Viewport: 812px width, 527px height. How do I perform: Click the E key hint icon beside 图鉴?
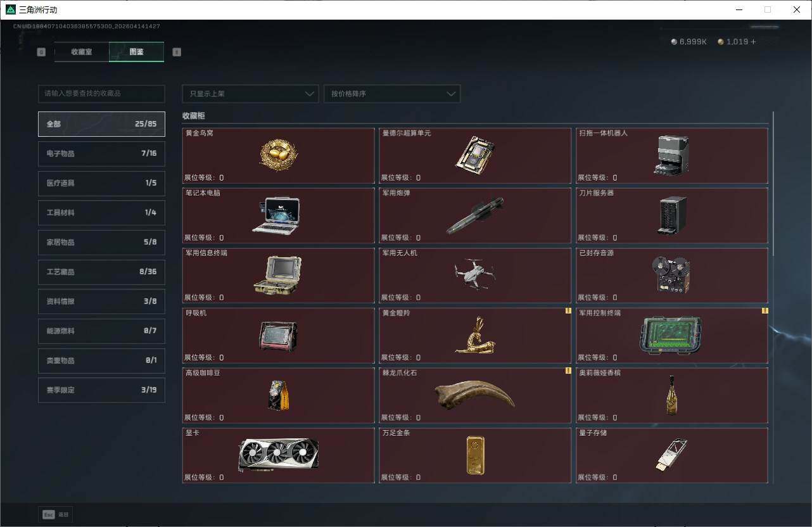click(177, 52)
